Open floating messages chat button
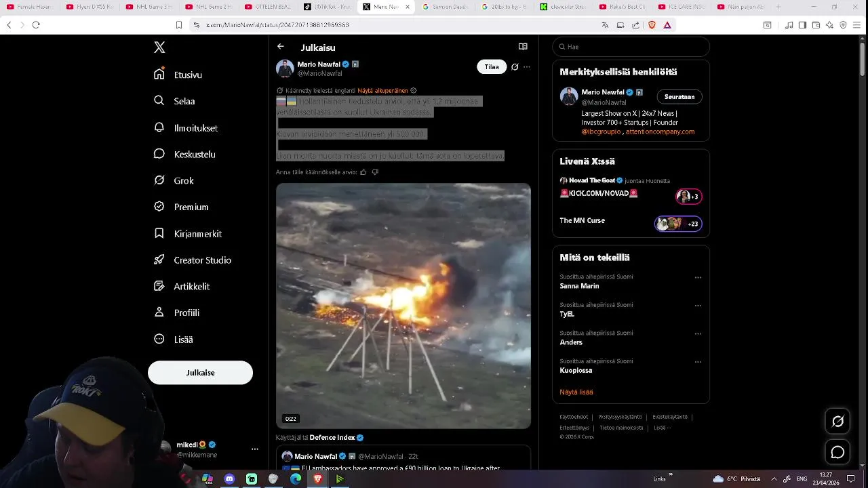868x488 pixels. tap(837, 452)
